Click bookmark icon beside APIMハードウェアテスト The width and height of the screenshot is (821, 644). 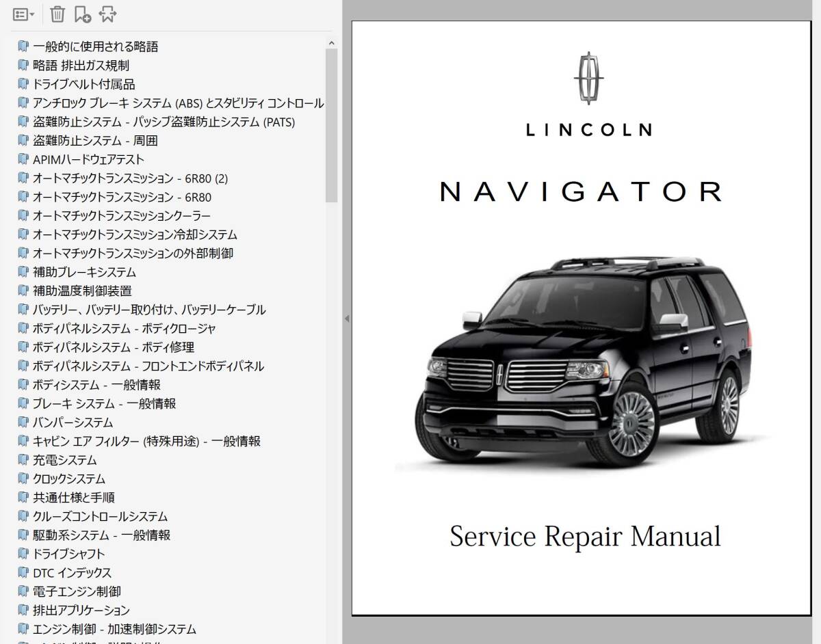[23, 159]
